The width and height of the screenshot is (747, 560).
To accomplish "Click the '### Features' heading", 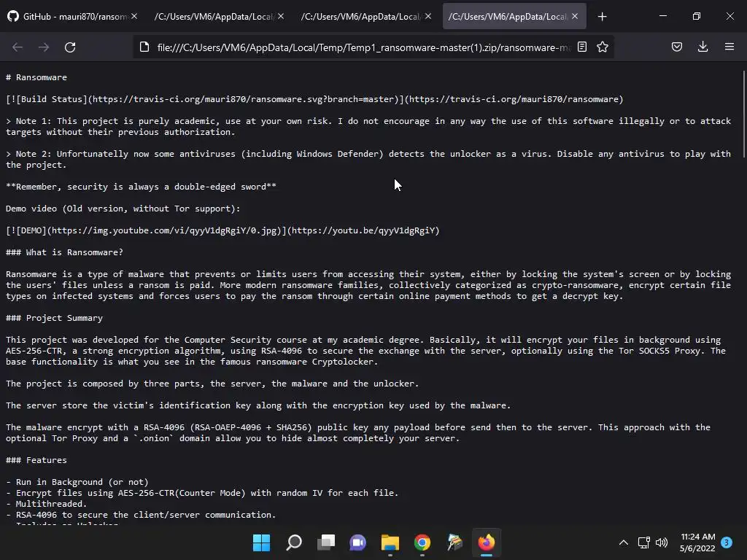I will 36,461.
